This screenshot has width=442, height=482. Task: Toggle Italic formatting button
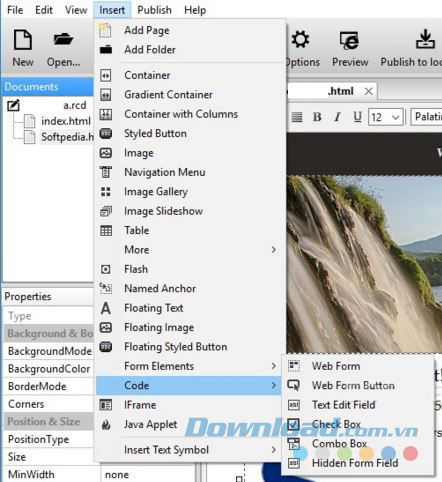point(337,117)
